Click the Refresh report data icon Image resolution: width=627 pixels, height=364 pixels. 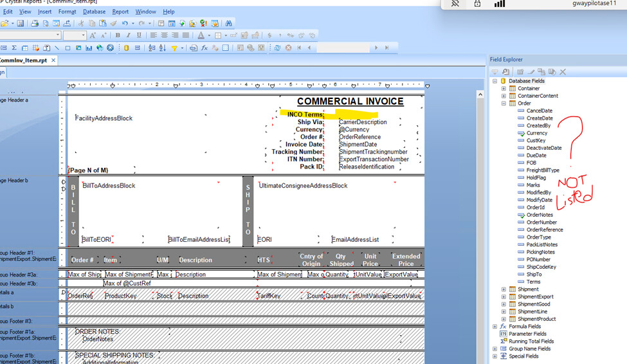[277, 48]
